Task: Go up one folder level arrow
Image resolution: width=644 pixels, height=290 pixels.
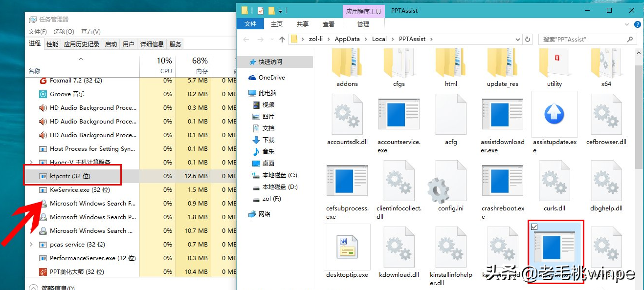Action: [x=282, y=39]
